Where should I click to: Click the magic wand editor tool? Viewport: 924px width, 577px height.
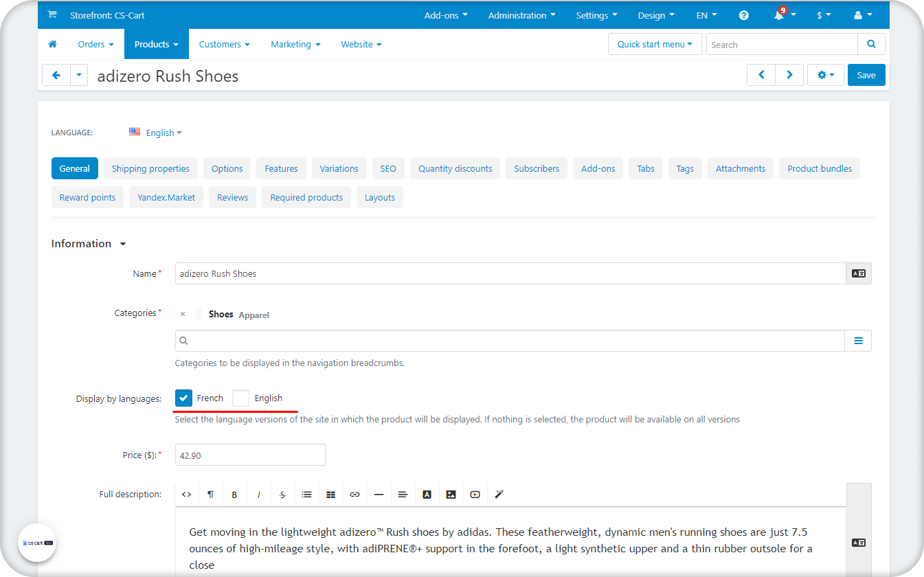point(499,495)
